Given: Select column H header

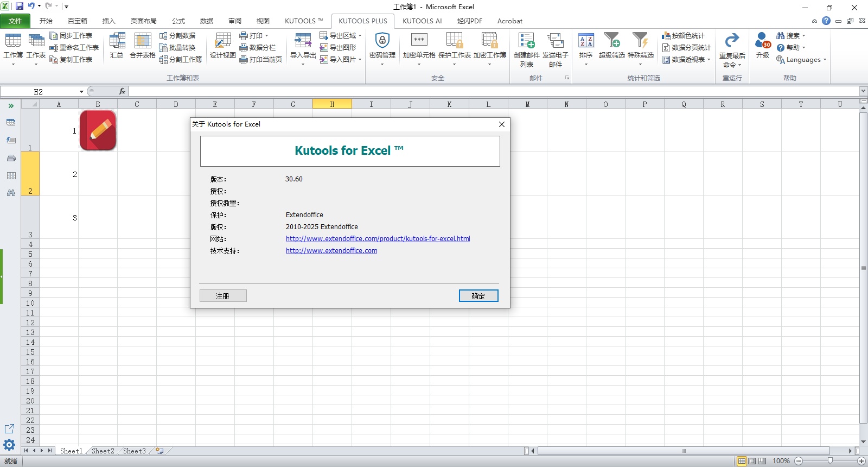Looking at the screenshot, I should point(332,104).
